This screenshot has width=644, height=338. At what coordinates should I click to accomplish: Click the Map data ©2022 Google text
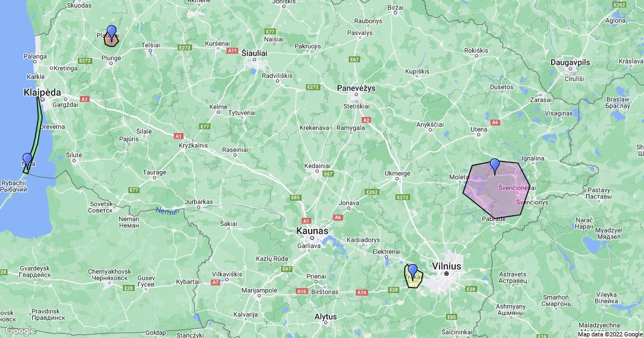pyautogui.click(x=610, y=334)
